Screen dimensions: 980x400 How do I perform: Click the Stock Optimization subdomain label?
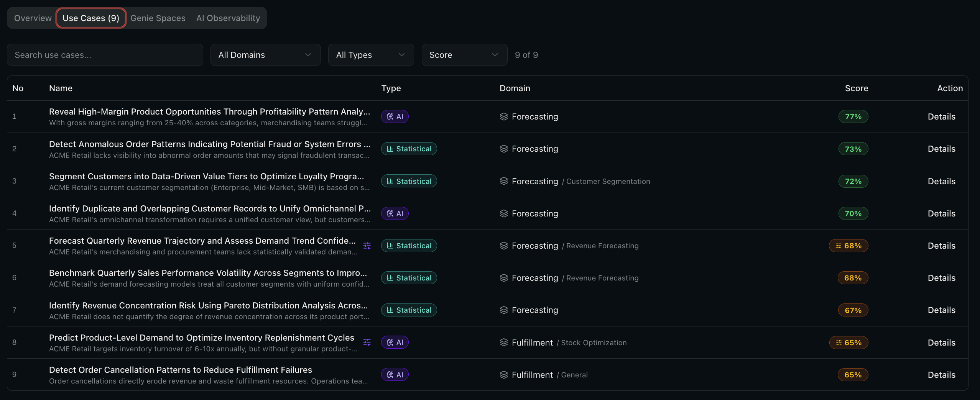(594, 343)
